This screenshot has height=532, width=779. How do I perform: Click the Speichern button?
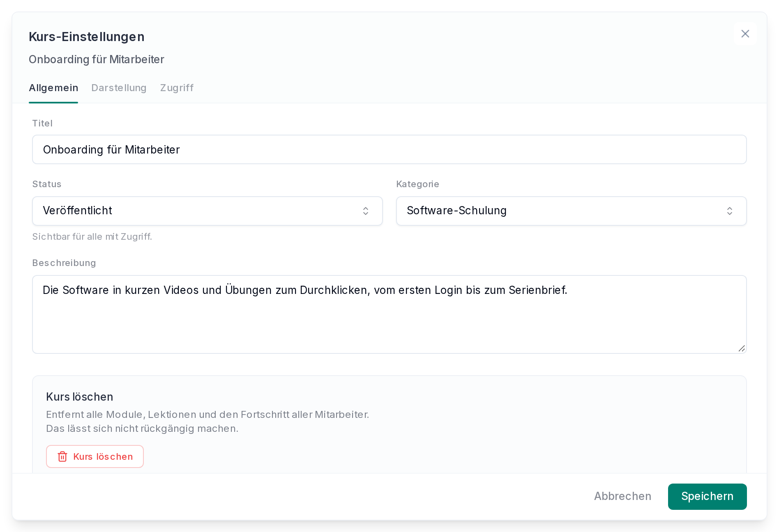(x=707, y=496)
